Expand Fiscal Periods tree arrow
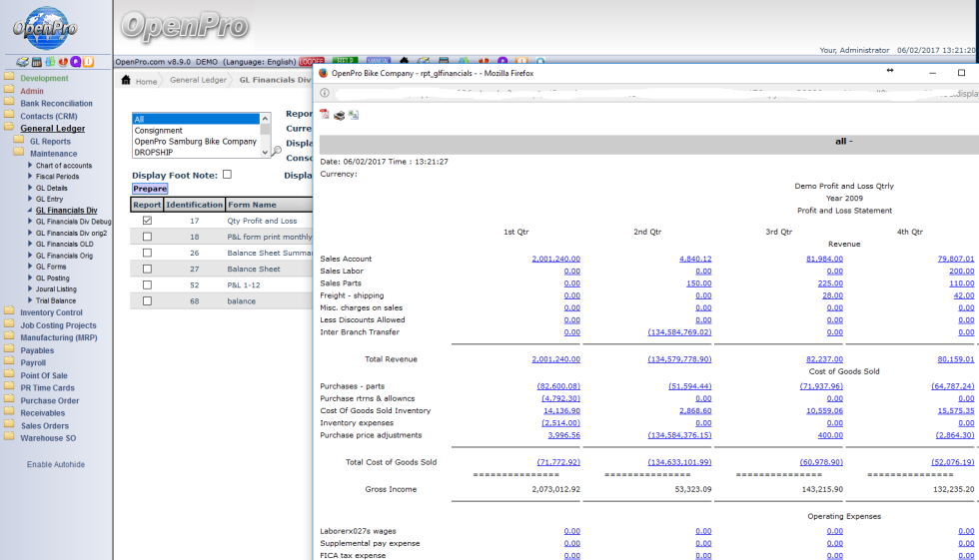979x560 pixels. coord(30,177)
